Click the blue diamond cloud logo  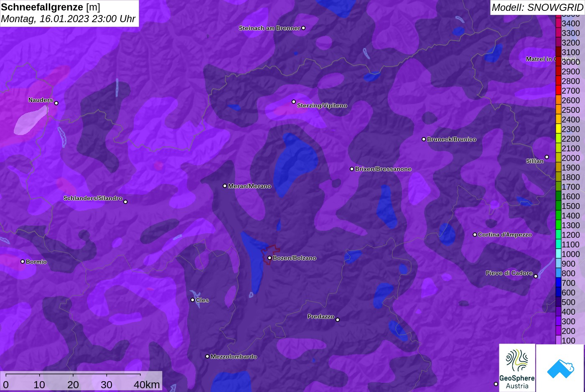[560, 368]
